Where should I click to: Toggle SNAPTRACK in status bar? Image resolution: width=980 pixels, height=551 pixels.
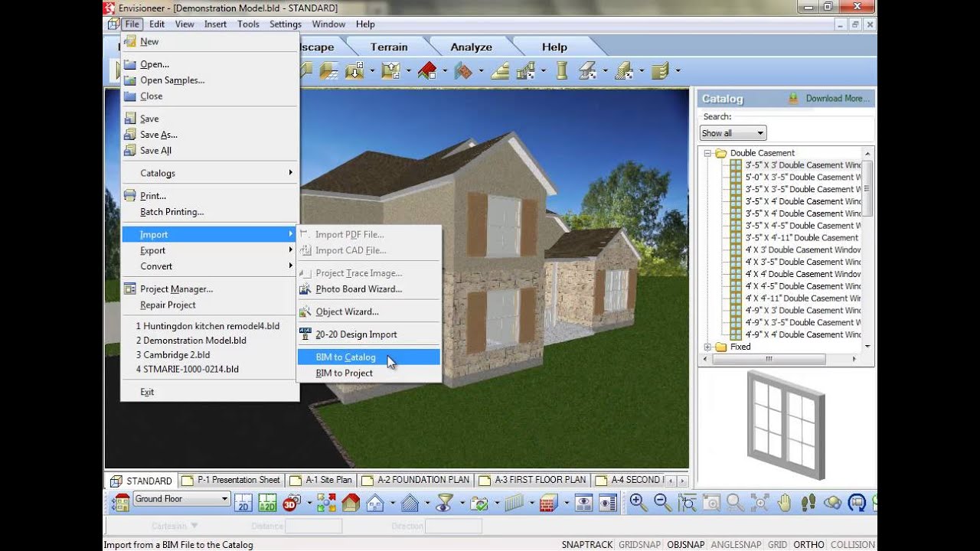(586, 545)
